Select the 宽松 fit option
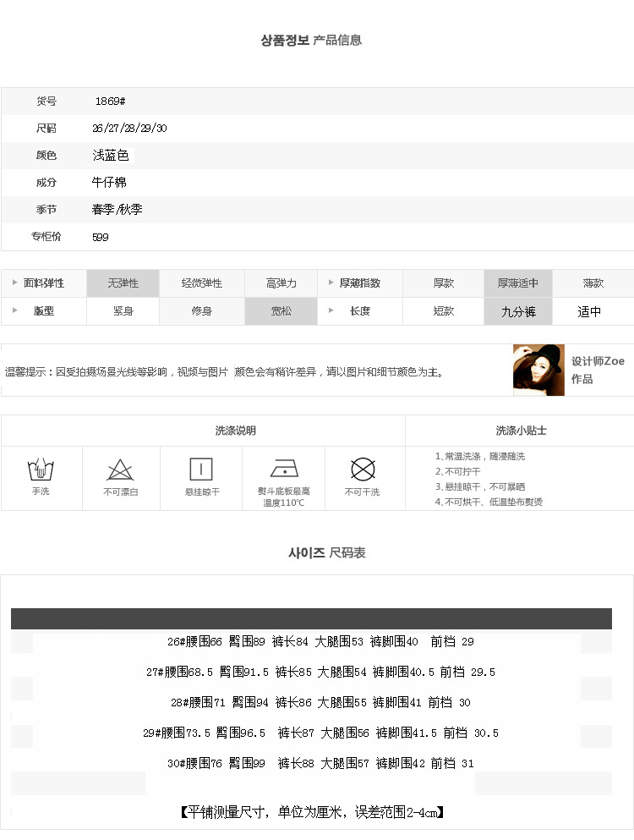 point(281,311)
